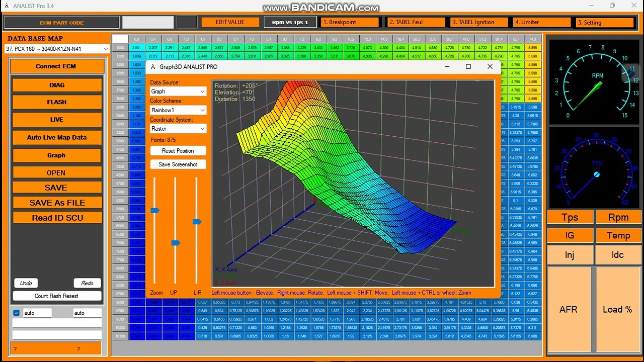
Task: Click Auto Live Map Data
Action: tap(57, 137)
